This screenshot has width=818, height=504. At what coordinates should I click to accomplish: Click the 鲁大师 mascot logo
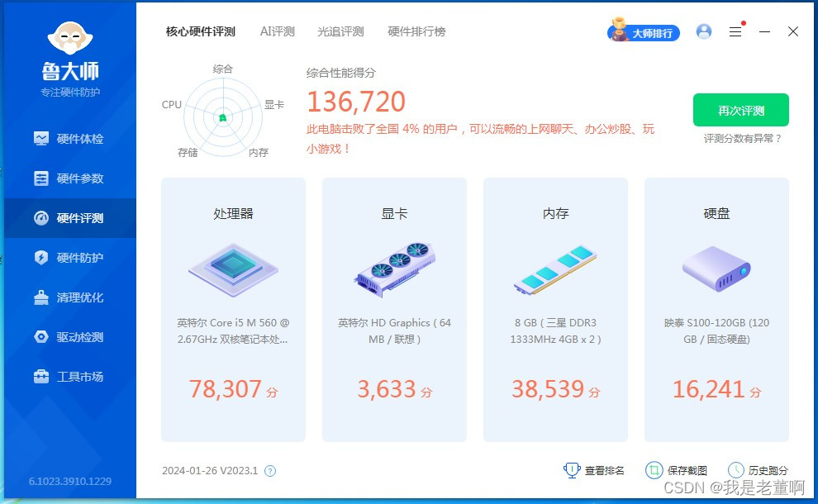(70, 37)
